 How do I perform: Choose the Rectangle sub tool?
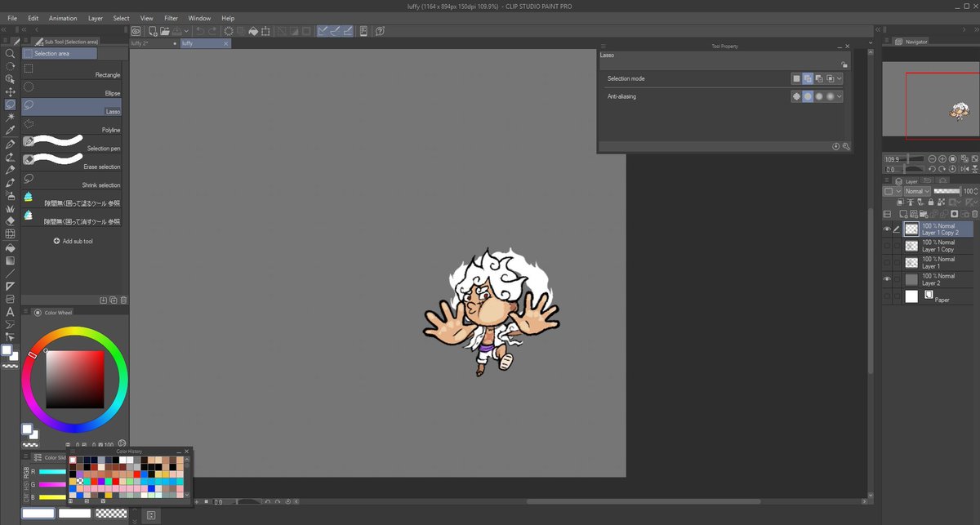(x=72, y=70)
